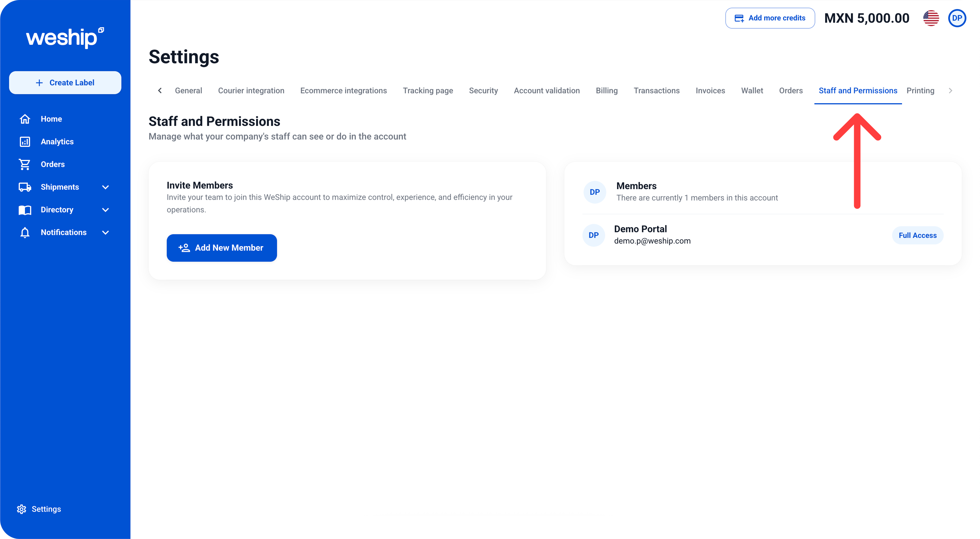The height and width of the screenshot is (539, 980).
Task: Open the Account validation tab
Action: 547,90
